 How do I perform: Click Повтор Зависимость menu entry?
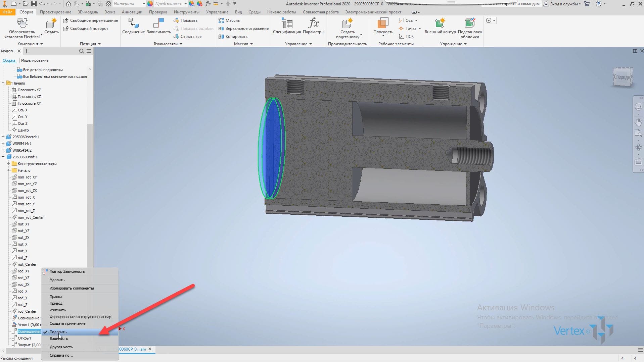pos(80,271)
